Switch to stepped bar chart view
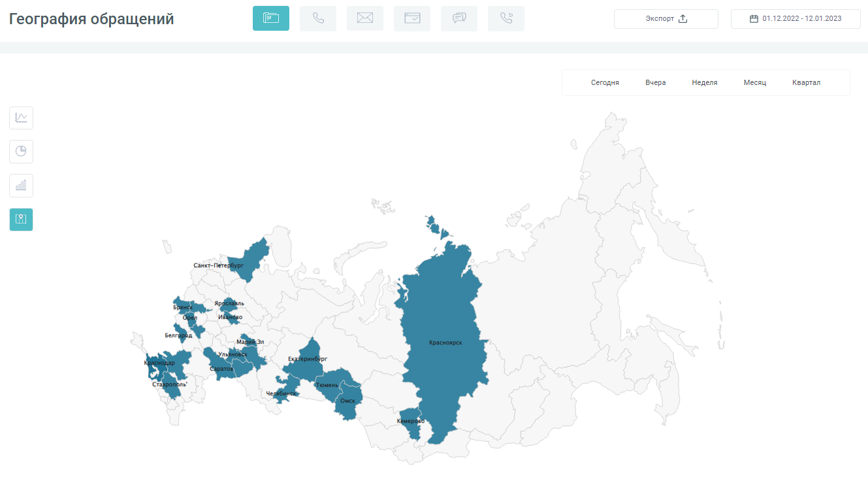 (21, 186)
